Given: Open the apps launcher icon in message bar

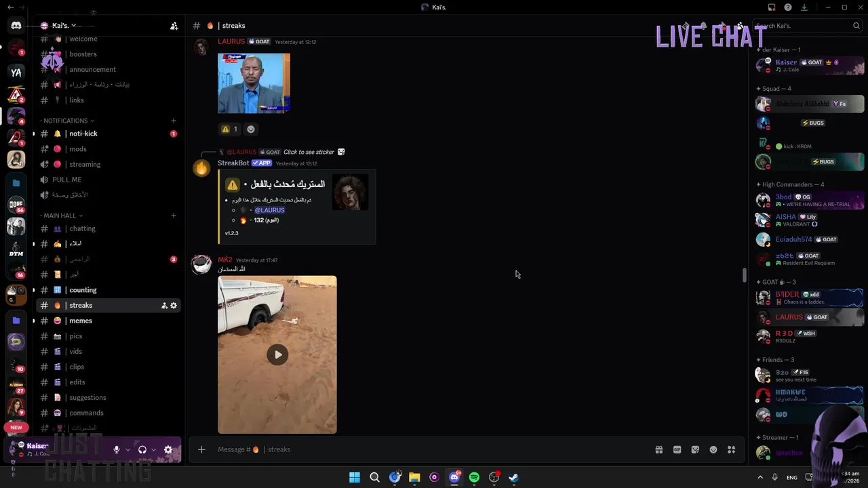Looking at the screenshot, I should pos(732,449).
